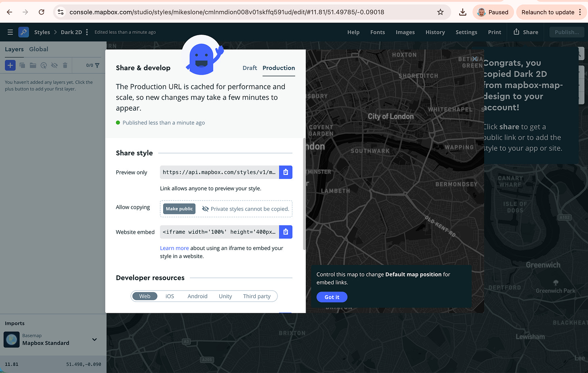Click the Chrome three-dot menu icon
The width and height of the screenshot is (588, 373).
580,12
